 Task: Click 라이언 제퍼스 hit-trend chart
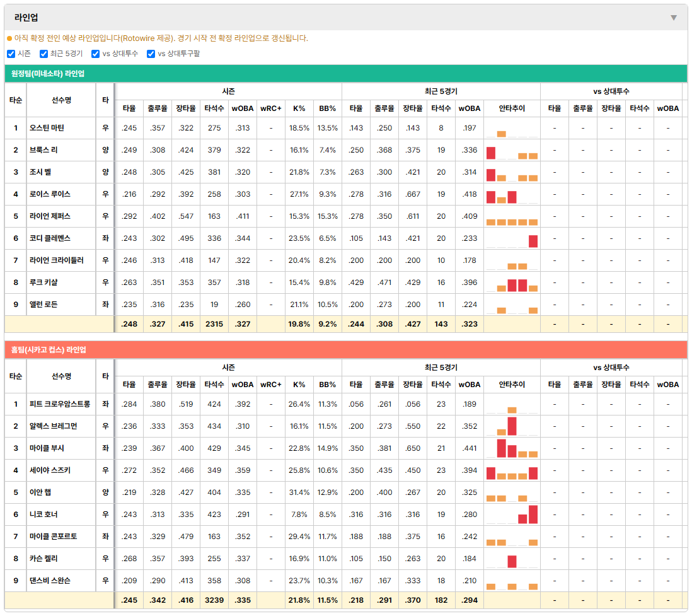tap(512, 217)
